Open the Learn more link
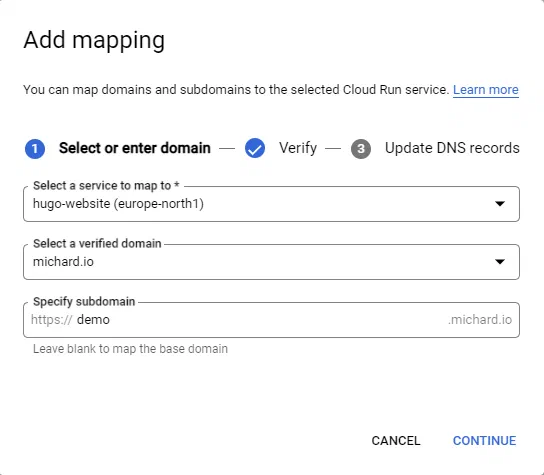The width and height of the screenshot is (544, 475). coord(486,90)
